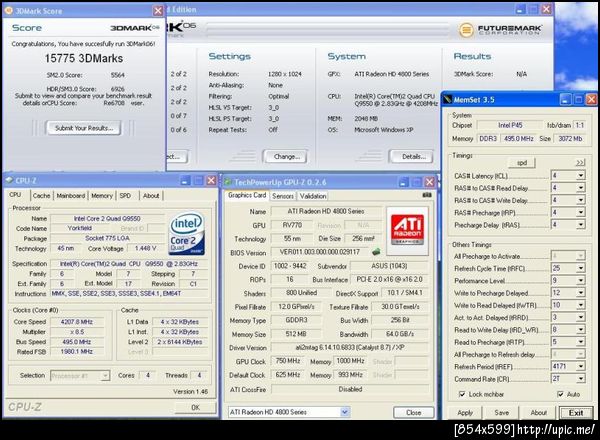Open the RAS# to CAS# Read Delay dropdown

pos(580,188)
